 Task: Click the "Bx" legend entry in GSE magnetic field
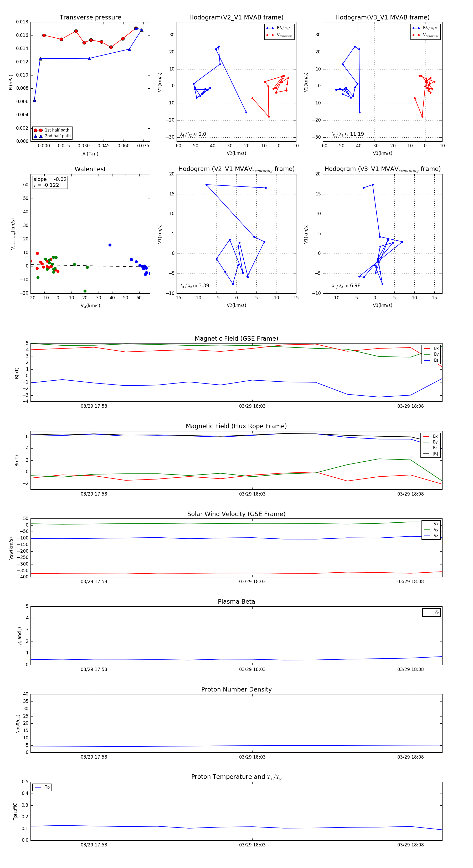click(x=431, y=349)
